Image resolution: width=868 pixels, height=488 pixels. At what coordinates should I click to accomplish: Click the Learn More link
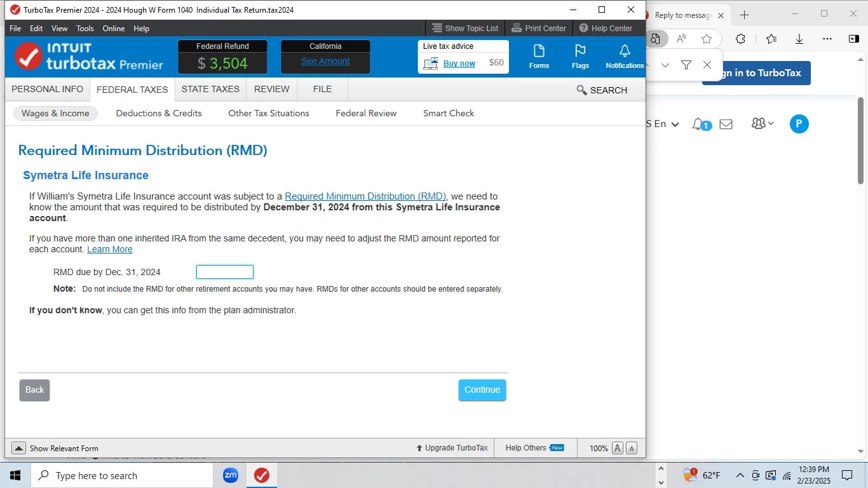pyautogui.click(x=110, y=249)
